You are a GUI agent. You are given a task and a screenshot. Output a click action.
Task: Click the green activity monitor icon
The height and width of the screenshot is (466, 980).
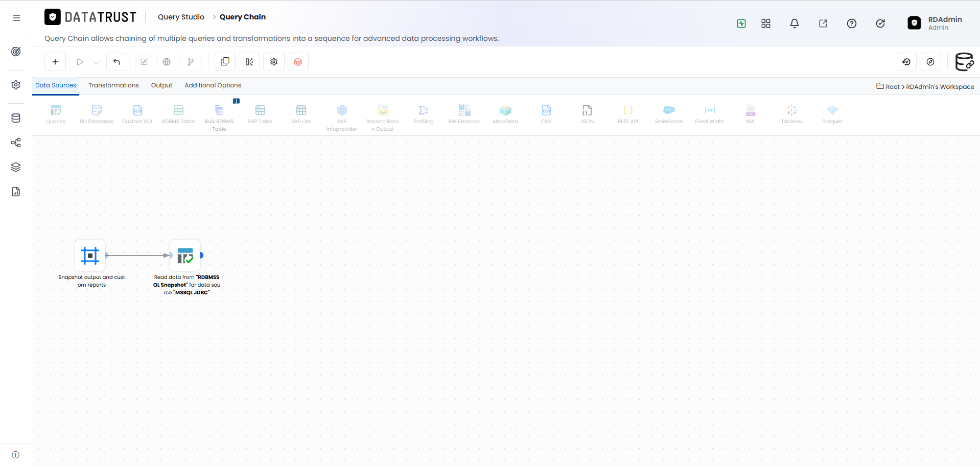[741, 24]
